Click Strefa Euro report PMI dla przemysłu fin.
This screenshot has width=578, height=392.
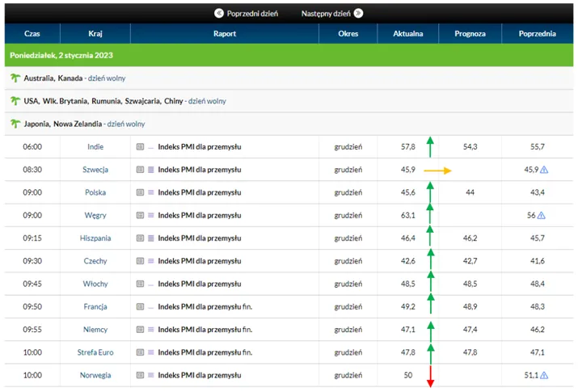click(205, 352)
